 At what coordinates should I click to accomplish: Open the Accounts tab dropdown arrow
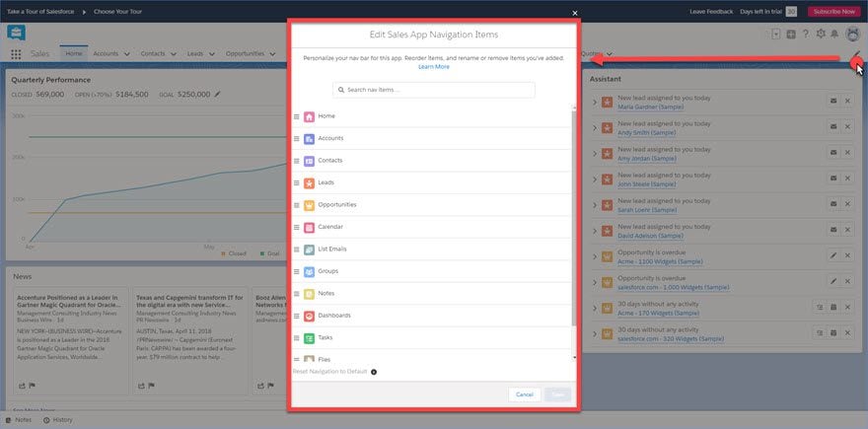(127, 54)
